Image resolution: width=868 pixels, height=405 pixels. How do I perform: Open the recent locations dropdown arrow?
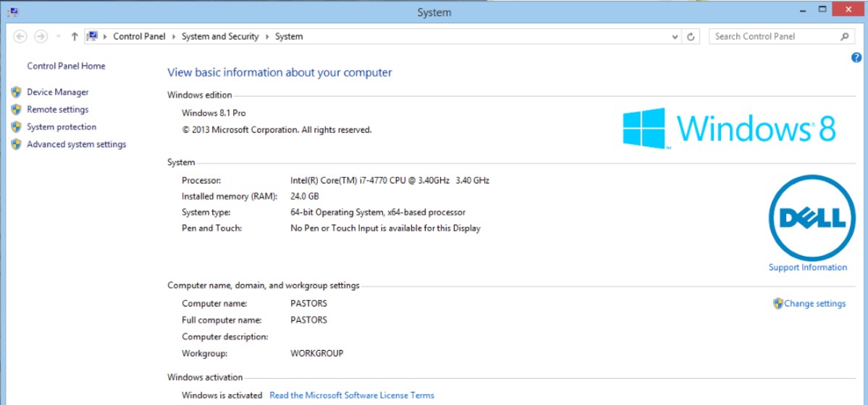point(58,37)
